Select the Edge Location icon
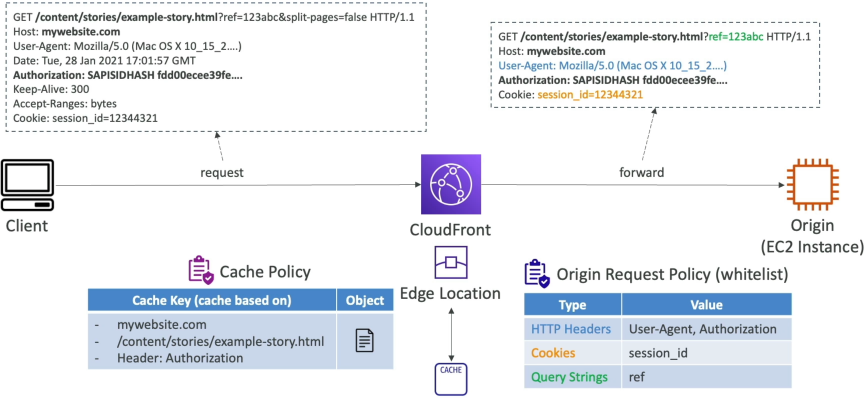 pos(451,263)
